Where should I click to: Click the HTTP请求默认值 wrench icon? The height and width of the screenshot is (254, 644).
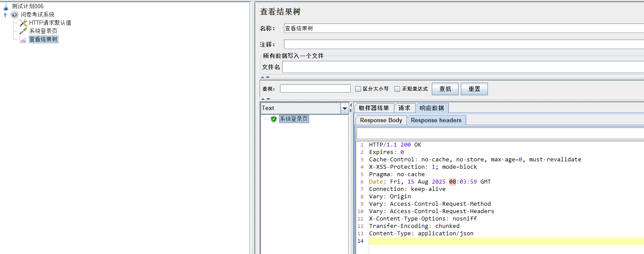click(x=23, y=23)
